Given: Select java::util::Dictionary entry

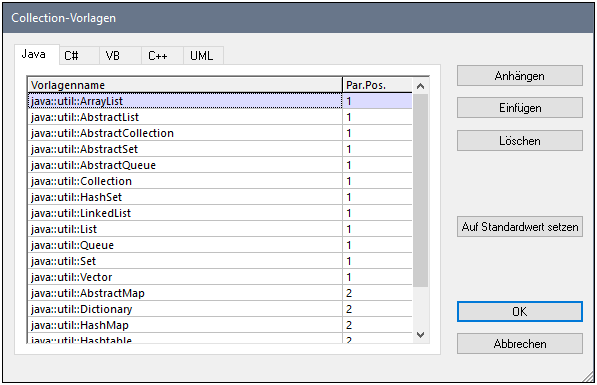Looking at the screenshot, I should tap(220, 309).
